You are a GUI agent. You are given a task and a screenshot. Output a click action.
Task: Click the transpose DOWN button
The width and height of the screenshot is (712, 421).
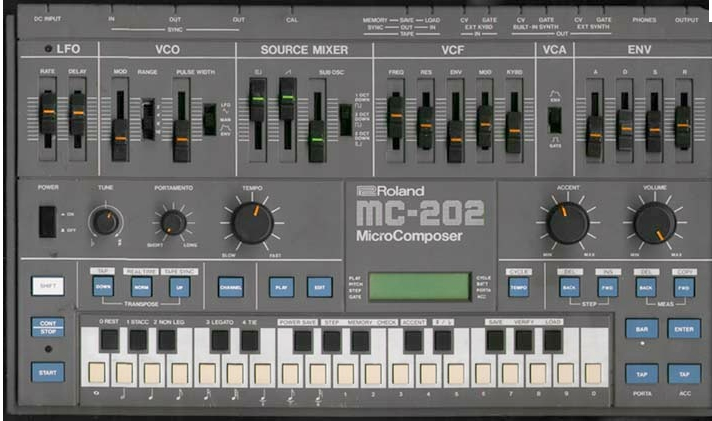click(103, 287)
